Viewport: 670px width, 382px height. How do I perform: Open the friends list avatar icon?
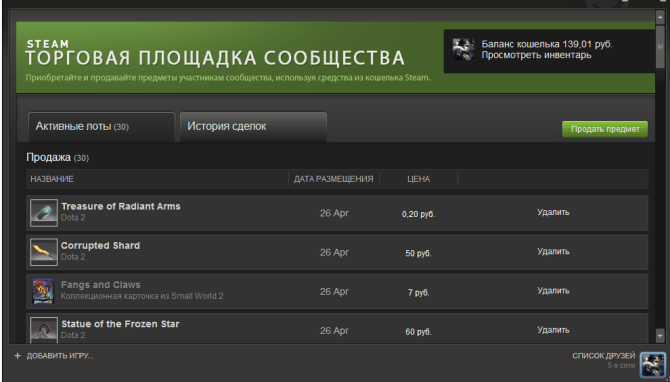pos(652,365)
